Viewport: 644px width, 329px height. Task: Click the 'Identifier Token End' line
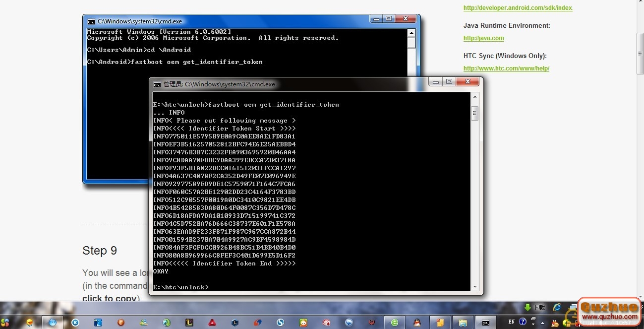(224, 263)
